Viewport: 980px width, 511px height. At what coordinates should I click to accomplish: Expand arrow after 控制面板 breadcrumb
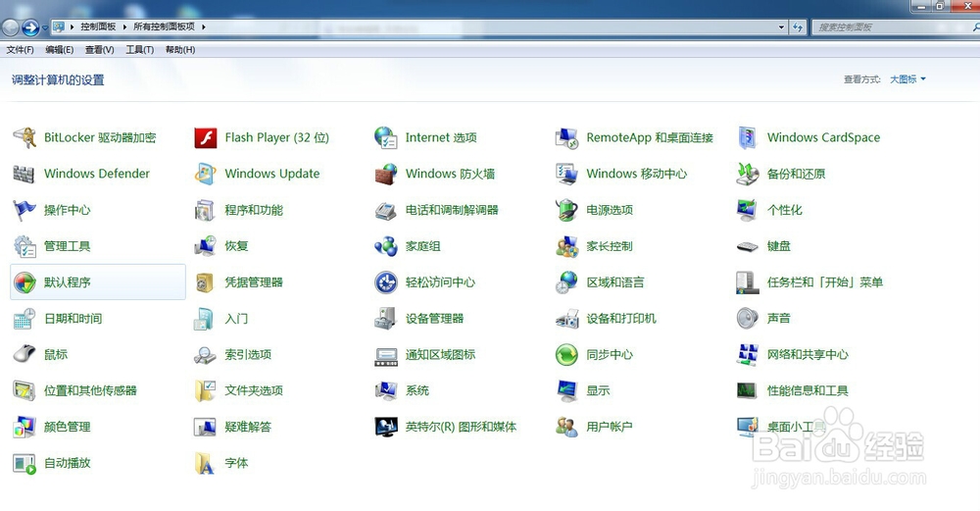[124, 26]
